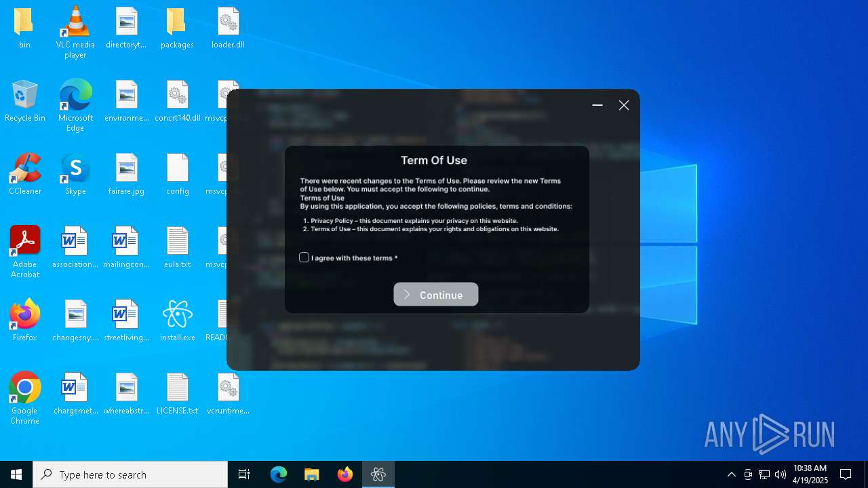Launch Firefox from the taskbar
This screenshot has width=868, height=488.
(x=344, y=474)
